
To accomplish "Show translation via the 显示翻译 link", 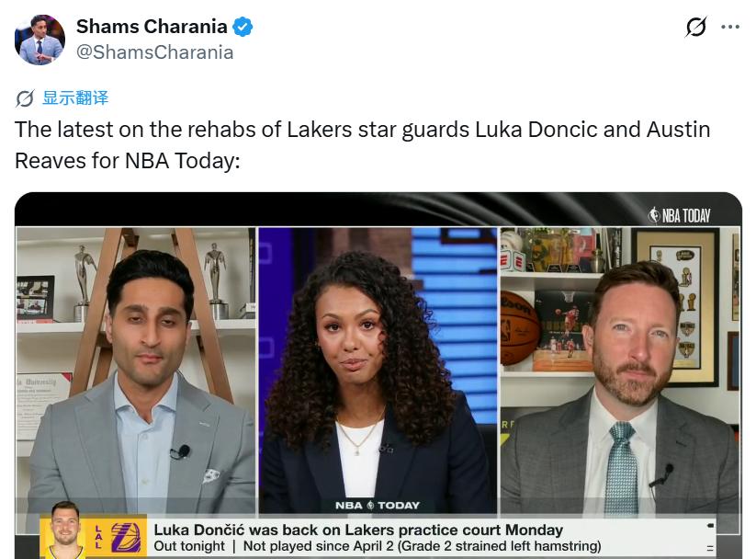I will (x=75, y=97).
